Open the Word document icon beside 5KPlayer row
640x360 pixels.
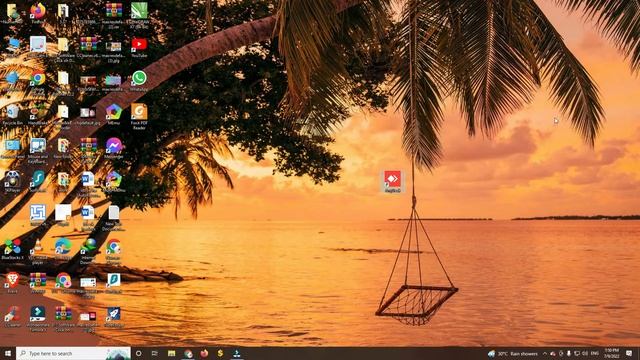pyautogui.click(x=88, y=184)
